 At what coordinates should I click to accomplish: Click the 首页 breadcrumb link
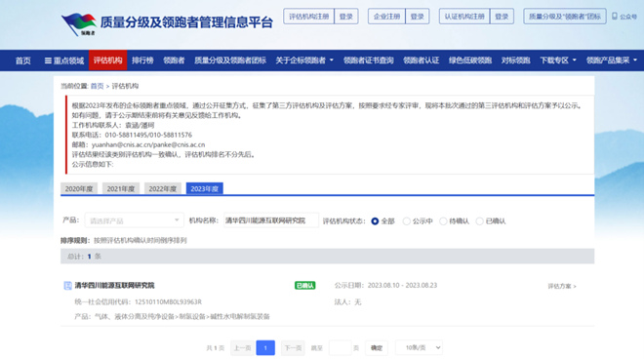coord(97,86)
